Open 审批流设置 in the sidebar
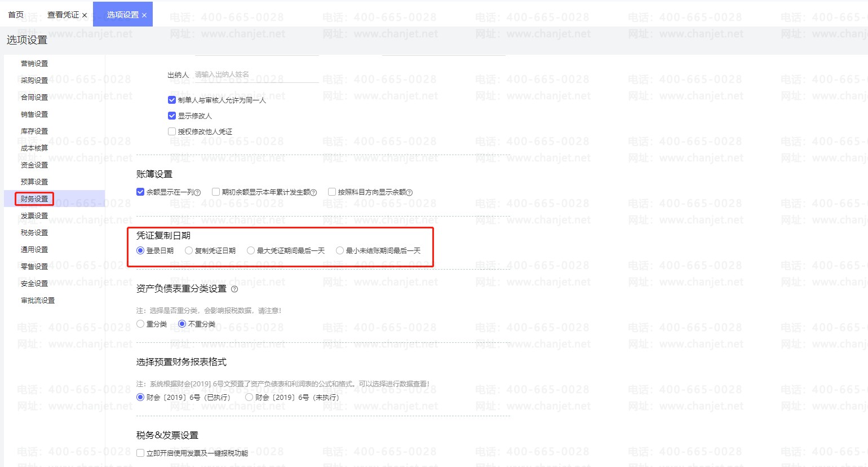Image resolution: width=868 pixels, height=467 pixels. pos(38,300)
